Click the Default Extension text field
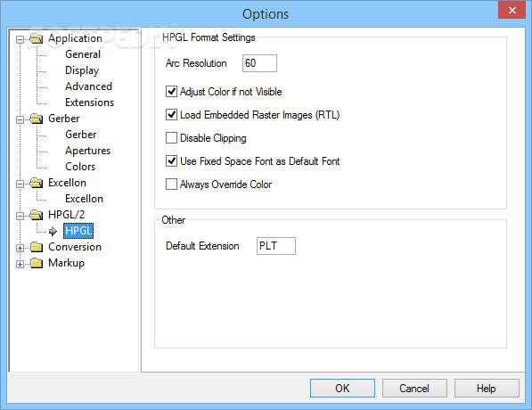The width and height of the screenshot is (532, 410). [x=276, y=246]
